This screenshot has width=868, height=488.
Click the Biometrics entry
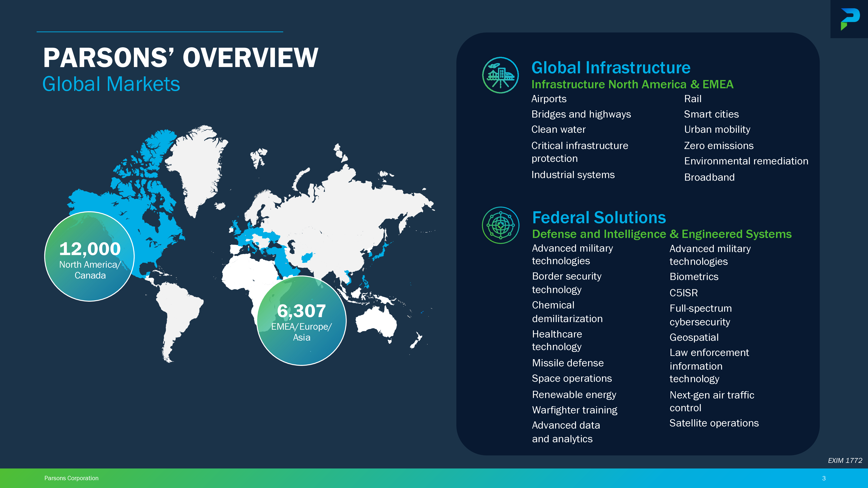click(x=694, y=277)
